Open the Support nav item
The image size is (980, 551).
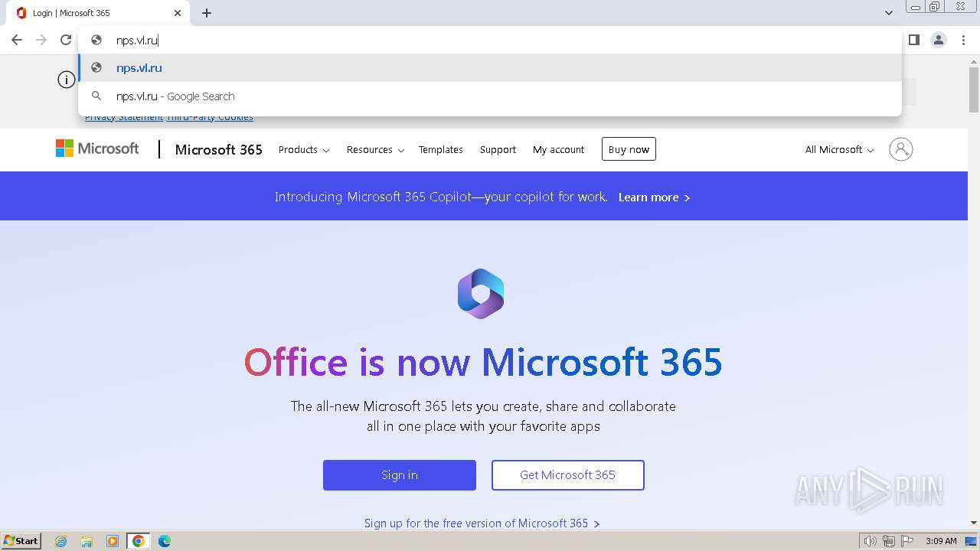[x=498, y=150]
